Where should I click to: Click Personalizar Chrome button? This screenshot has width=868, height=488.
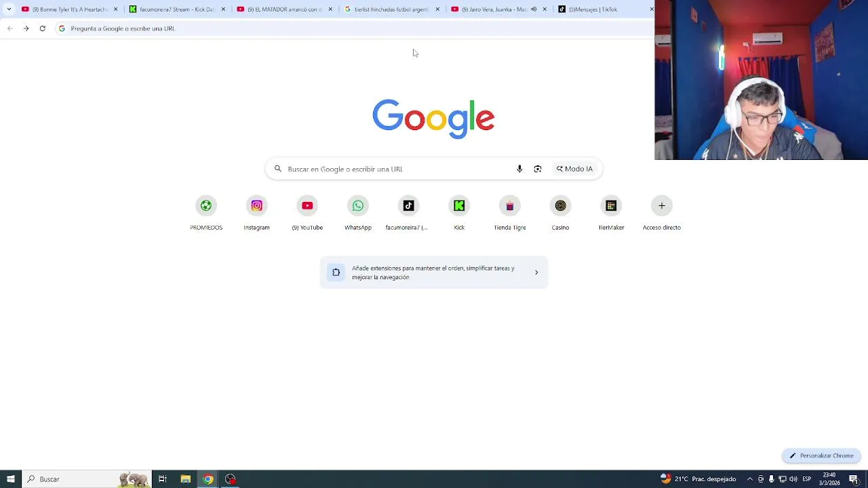[821, 455]
